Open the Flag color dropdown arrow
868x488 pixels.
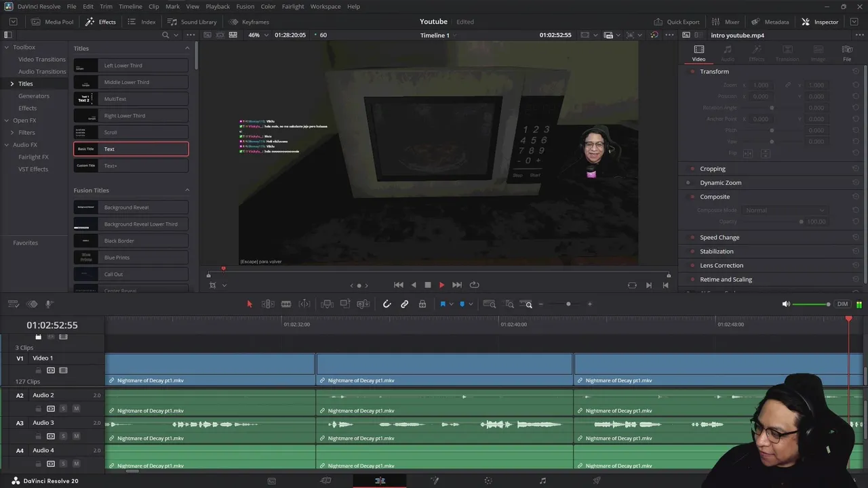(x=452, y=304)
